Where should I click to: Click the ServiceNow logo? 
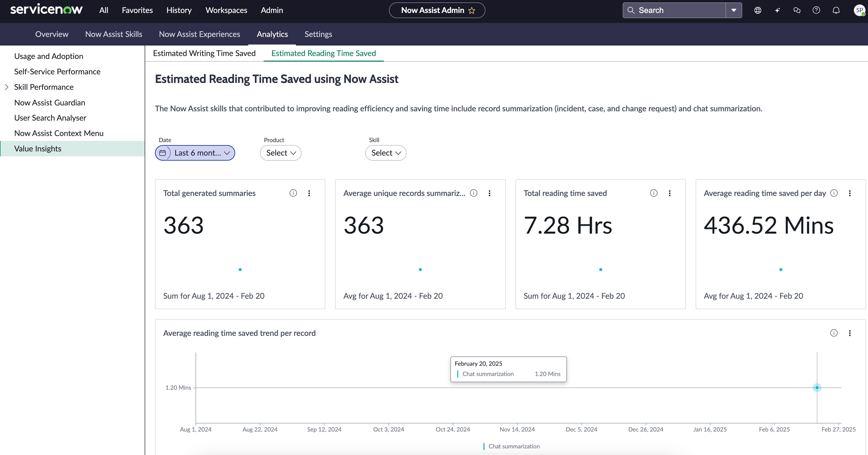tap(46, 10)
